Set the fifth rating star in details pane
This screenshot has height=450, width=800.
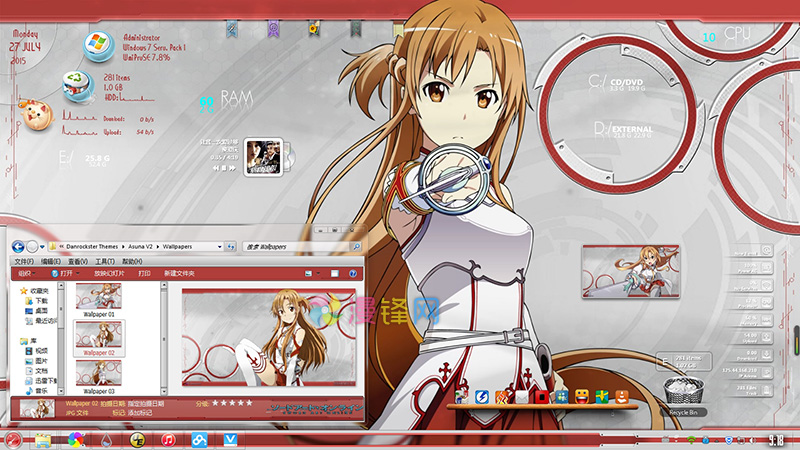pyautogui.click(x=247, y=402)
